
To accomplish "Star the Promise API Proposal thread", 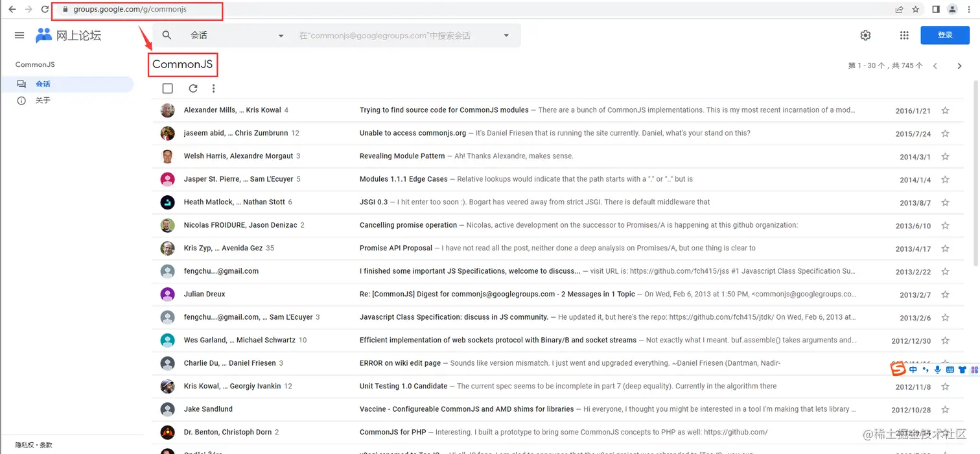I will pyautogui.click(x=945, y=249).
